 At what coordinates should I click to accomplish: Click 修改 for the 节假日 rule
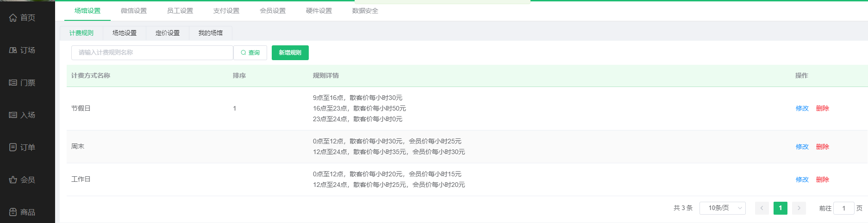[x=802, y=108]
